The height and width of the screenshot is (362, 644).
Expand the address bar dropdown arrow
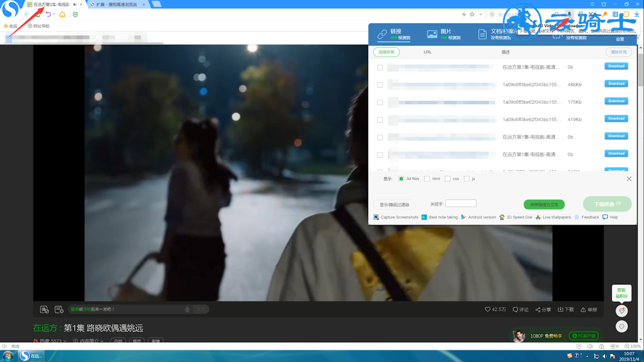tap(481, 14)
